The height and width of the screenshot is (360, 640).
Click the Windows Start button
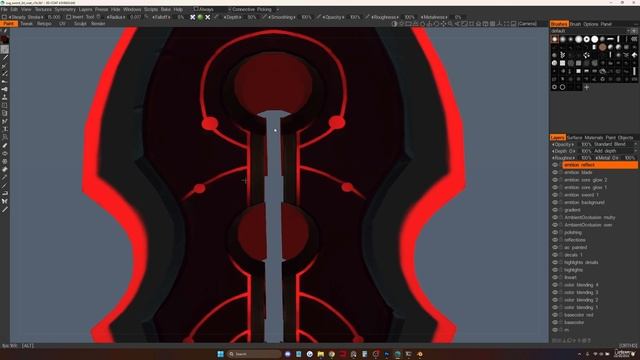(x=220, y=354)
